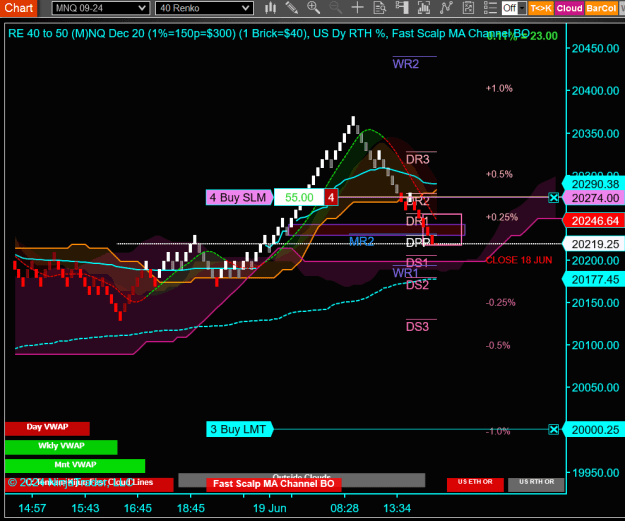Click the 20246.64 red price marker
625x521 pixels.
[594, 221]
